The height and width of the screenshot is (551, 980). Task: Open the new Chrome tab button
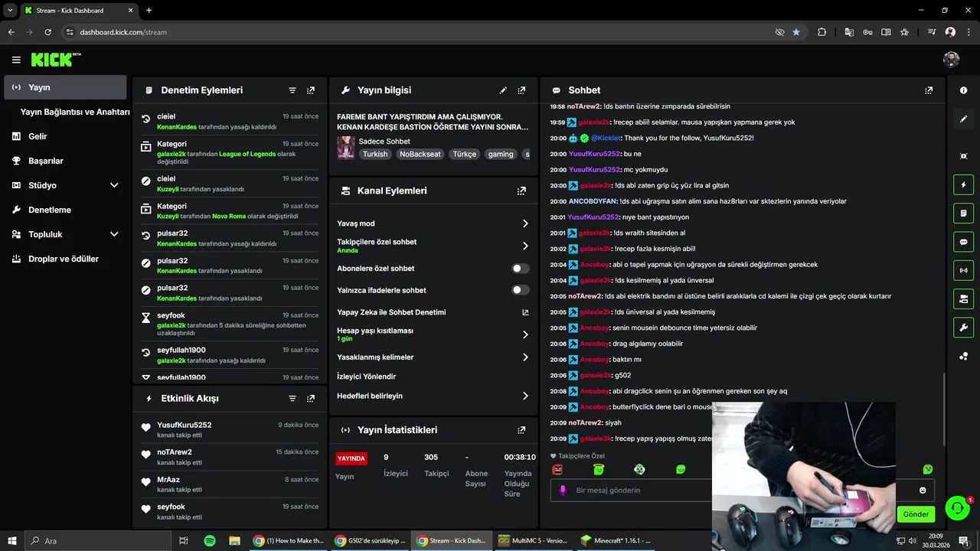coord(149,10)
